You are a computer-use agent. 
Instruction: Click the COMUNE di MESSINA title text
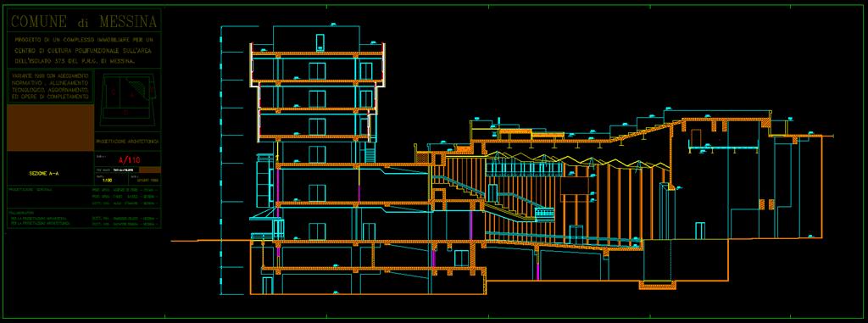pos(84,21)
